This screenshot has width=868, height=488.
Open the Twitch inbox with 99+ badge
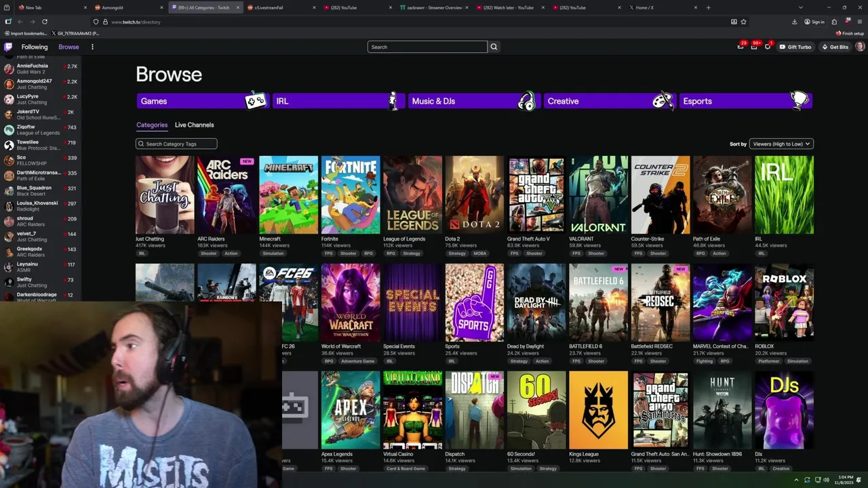(x=754, y=47)
